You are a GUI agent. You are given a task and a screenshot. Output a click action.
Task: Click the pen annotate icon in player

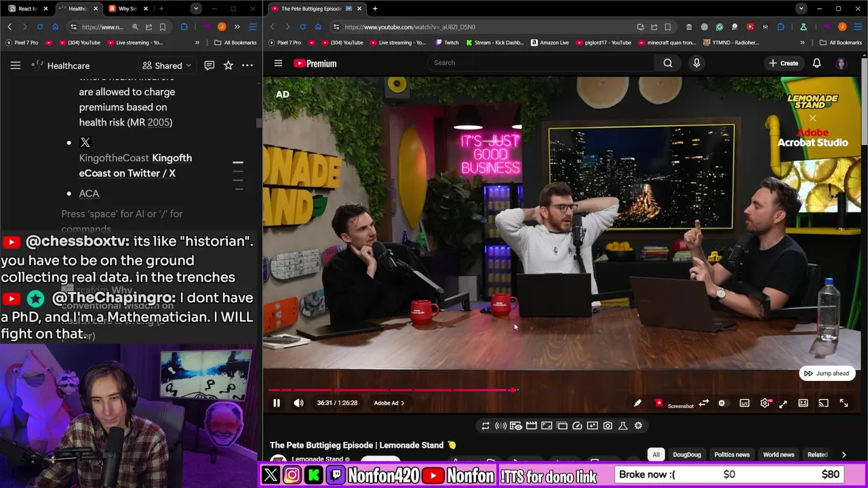637,403
